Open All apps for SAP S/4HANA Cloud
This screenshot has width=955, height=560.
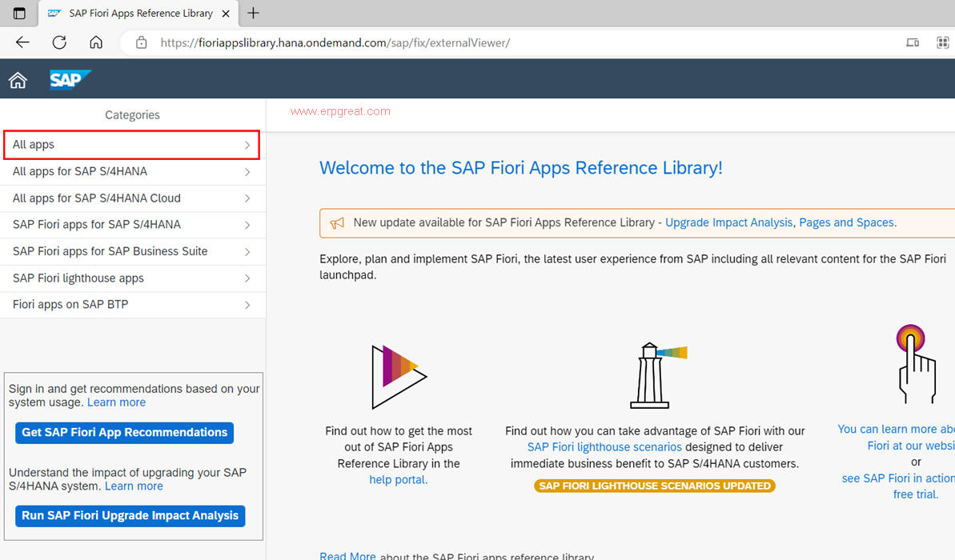coord(133,198)
